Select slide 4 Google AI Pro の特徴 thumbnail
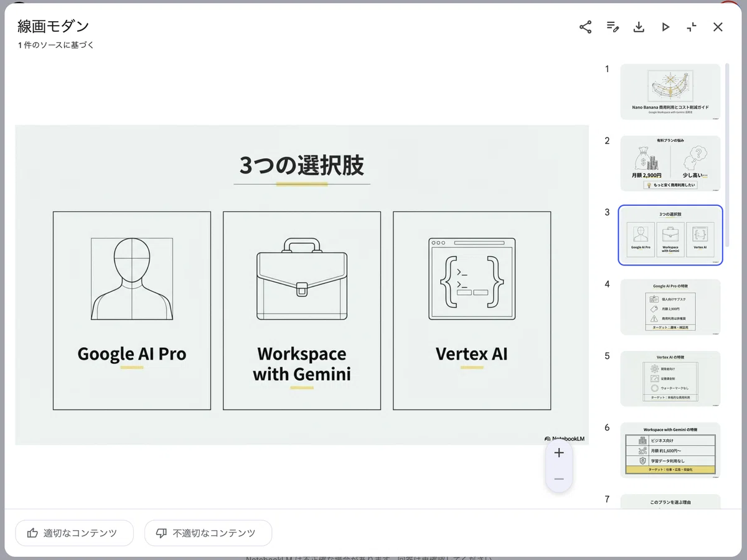The height and width of the screenshot is (560, 747). (670, 307)
